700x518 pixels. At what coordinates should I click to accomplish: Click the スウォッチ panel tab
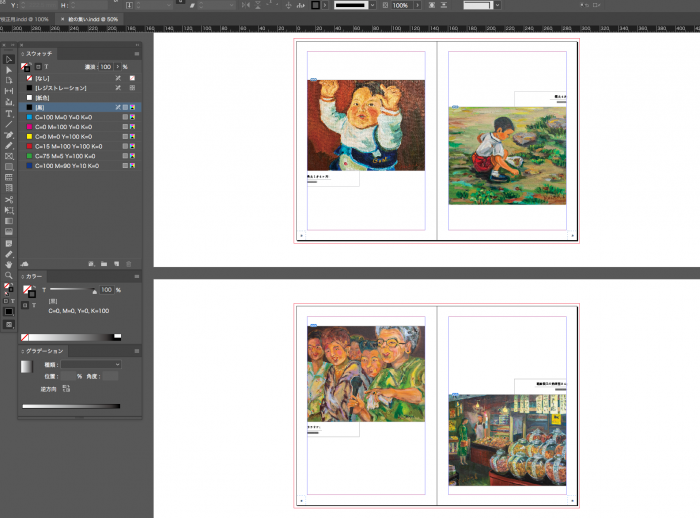coord(39,54)
